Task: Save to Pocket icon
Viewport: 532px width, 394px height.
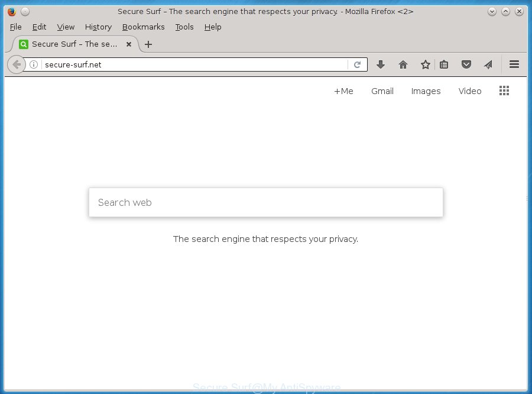Action: click(x=466, y=64)
